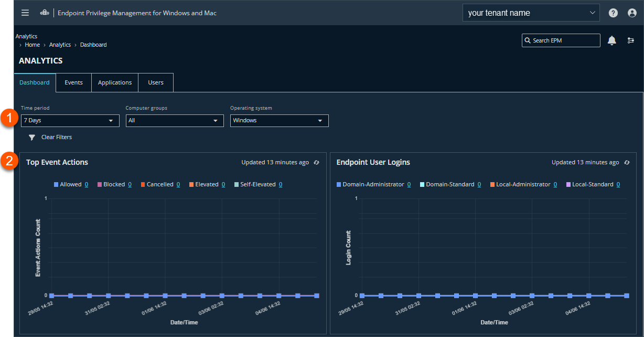Viewport: 644px width, 337px height.
Task: Click the search magnifier icon
Action: (x=528, y=40)
